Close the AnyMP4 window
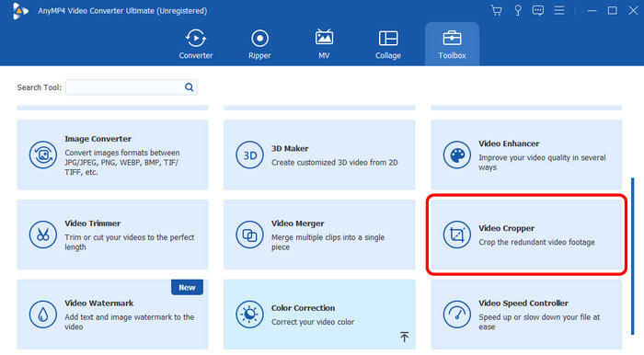 coord(633,11)
